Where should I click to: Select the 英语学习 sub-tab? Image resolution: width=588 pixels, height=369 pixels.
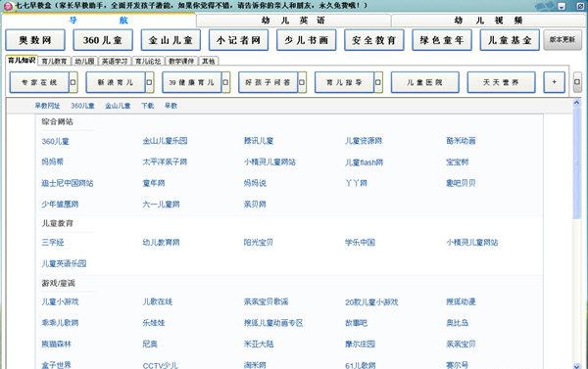[x=115, y=61]
